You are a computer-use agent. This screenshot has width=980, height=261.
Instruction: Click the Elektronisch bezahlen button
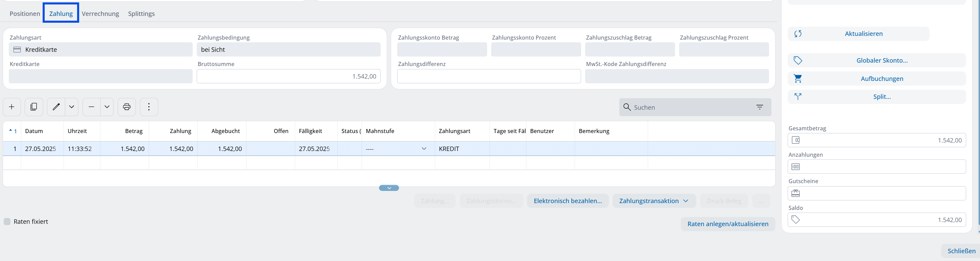567,201
